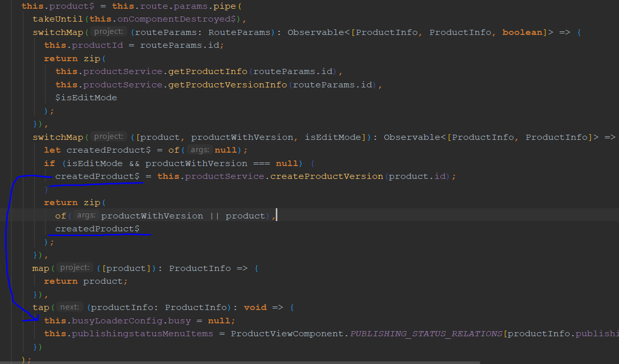Click the next: hint on the tap line

coord(70,307)
